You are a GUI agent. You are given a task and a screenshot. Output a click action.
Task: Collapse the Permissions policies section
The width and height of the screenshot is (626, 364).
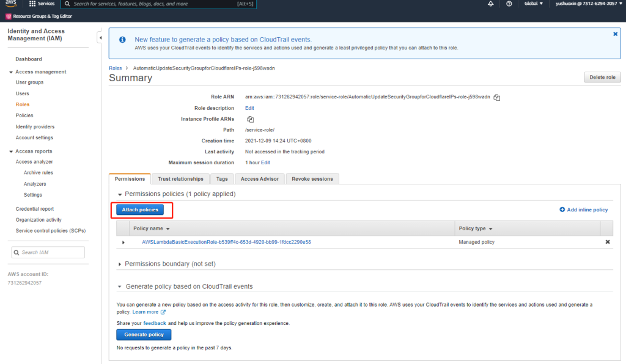pyautogui.click(x=120, y=194)
